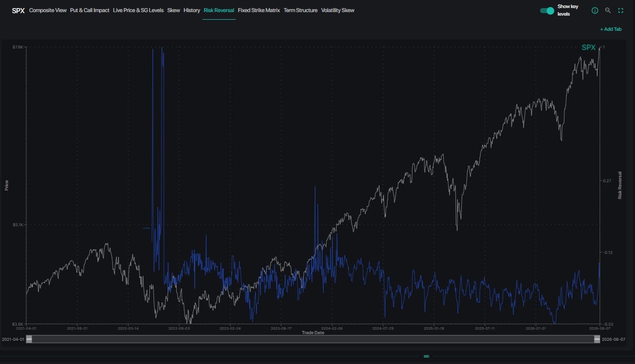Click the + Add Tab link
Image resolution: width=635 pixels, height=364 pixels.
(611, 29)
